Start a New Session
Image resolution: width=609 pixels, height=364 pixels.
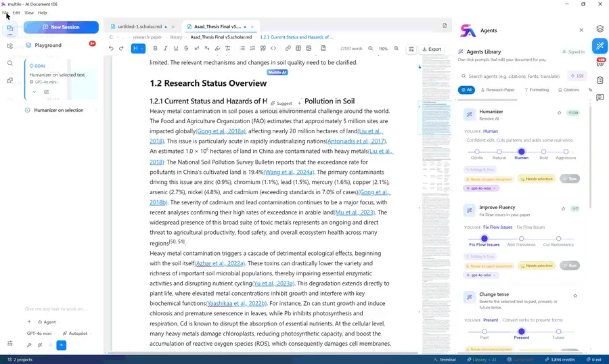click(x=61, y=27)
